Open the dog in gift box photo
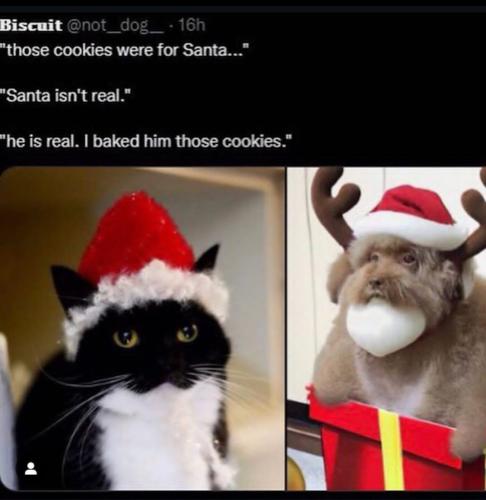This screenshot has width=486, height=500. 387,329
